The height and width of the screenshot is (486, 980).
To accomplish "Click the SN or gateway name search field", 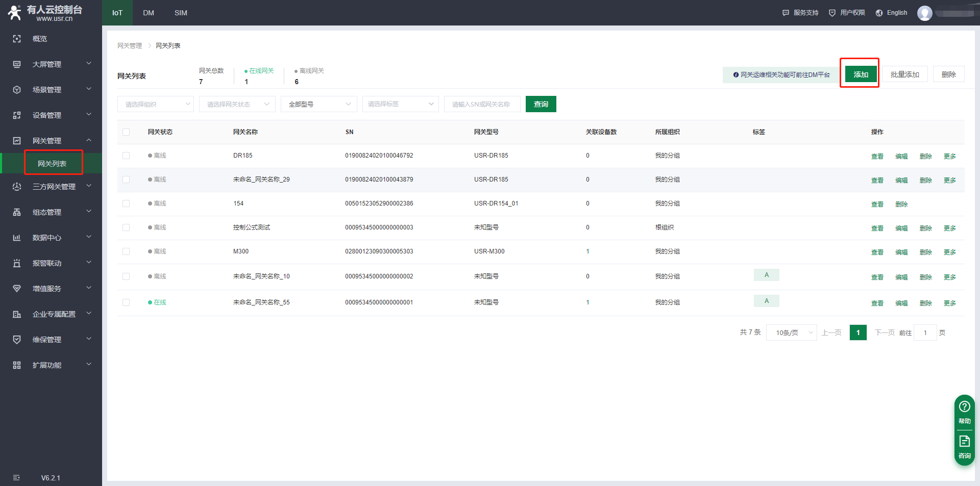I will point(482,104).
